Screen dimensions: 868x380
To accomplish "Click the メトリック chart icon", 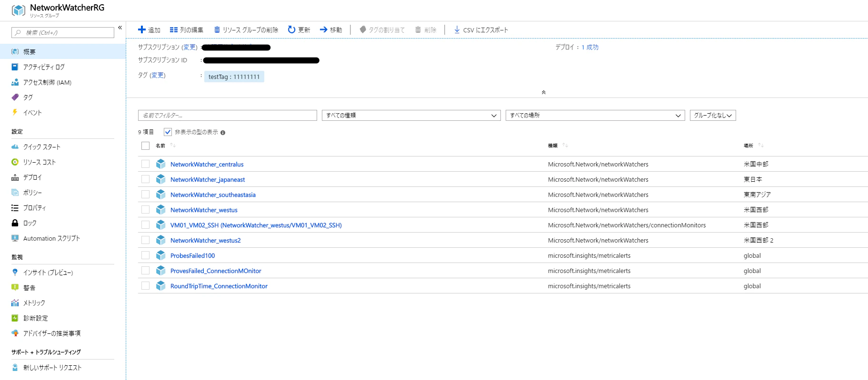I will (15, 303).
